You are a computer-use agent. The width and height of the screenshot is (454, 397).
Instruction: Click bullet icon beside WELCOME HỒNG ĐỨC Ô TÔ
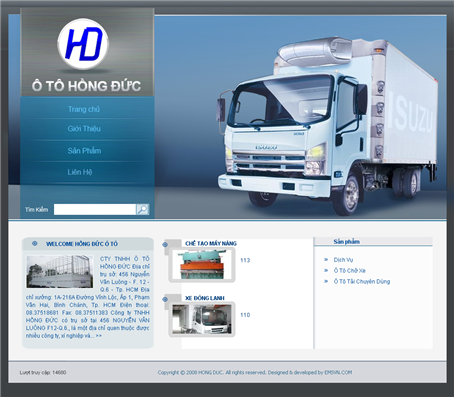pos(34,244)
